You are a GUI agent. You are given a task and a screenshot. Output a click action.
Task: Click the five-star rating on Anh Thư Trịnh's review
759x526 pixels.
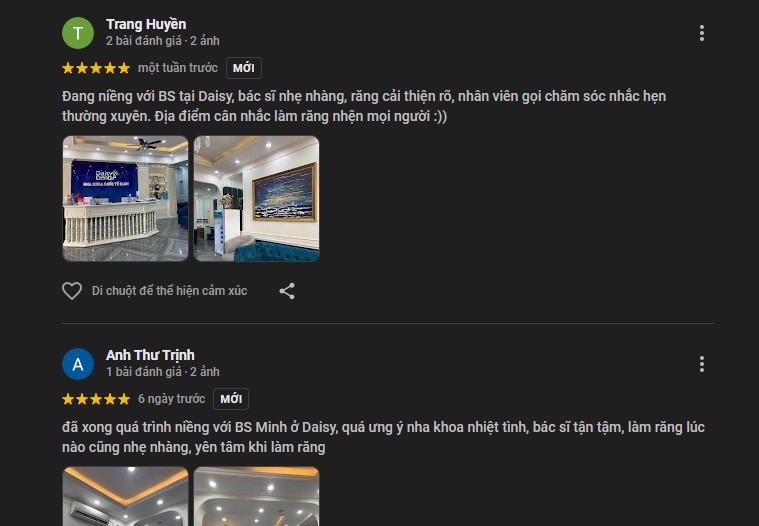96,399
